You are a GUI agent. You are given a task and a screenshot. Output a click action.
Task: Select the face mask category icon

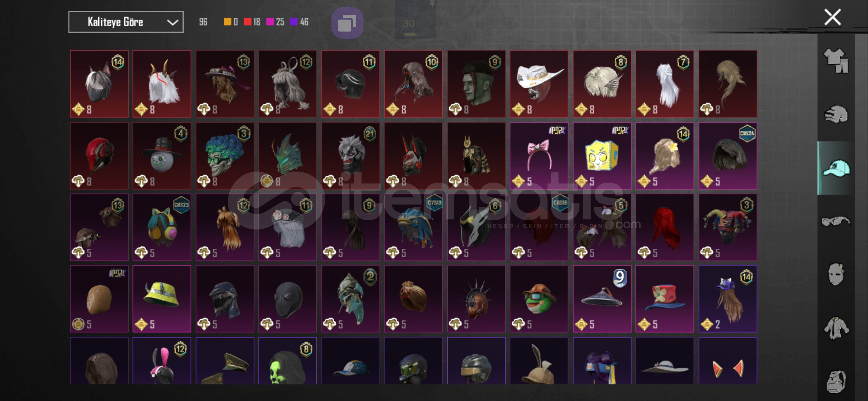tap(836, 274)
